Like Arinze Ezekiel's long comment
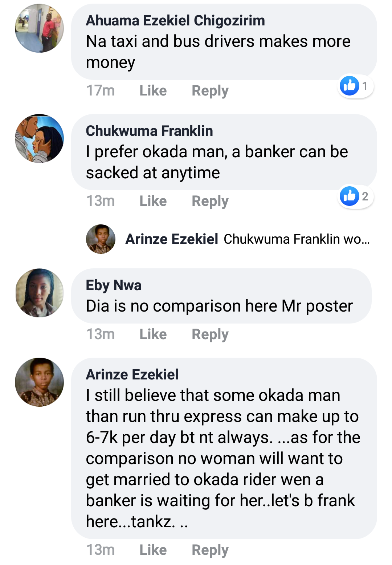Image resolution: width=392 pixels, height=565 pixels. [153, 550]
